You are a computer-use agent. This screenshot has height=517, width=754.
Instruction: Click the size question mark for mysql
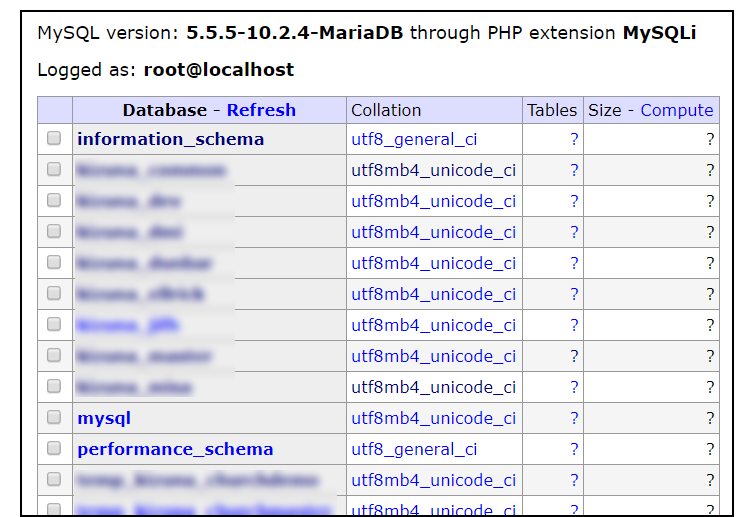710,418
